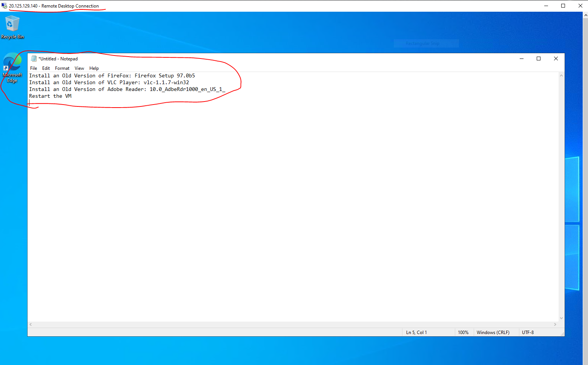Click text '10.0_AdbeRdr1000_en_US_1_' in Notepad
The width and height of the screenshot is (588, 365).
tap(187, 89)
